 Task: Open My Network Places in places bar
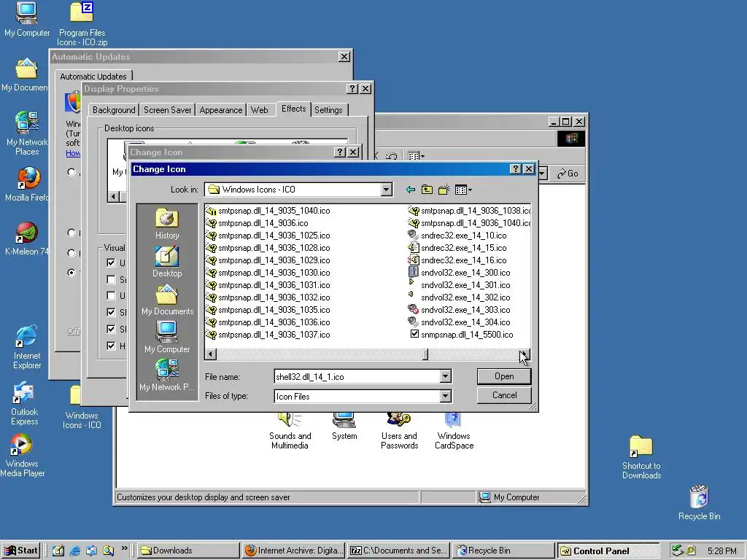click(x=167, y=376)
